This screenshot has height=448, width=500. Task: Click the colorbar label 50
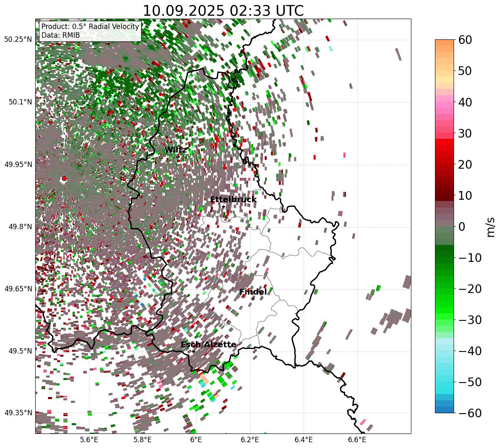pos(465,71)
